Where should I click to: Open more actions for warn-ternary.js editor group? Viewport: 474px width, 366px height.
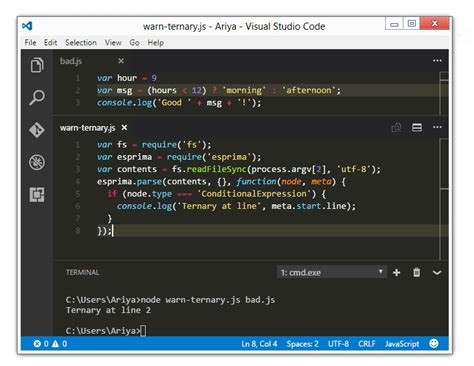[x=437, y=127]
